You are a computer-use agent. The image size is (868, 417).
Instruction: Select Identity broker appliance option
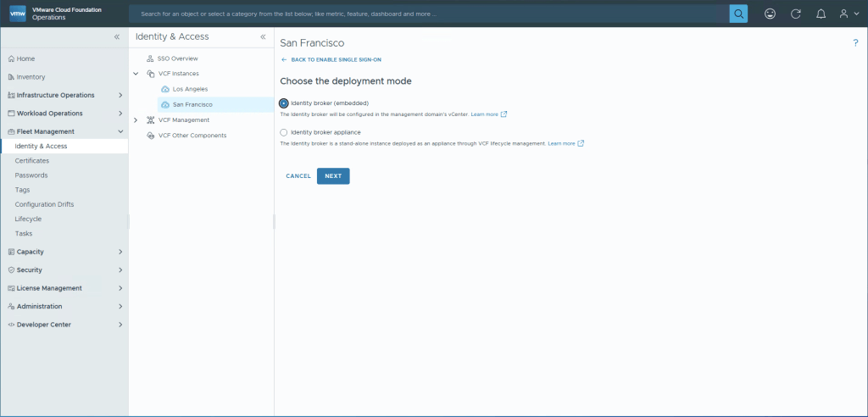(x=284, y=132)
